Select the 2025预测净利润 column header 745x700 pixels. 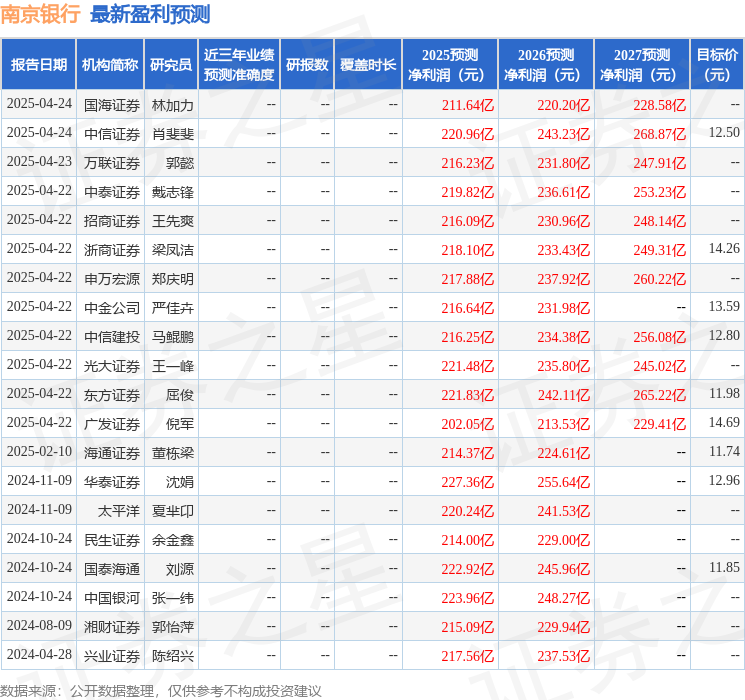tap(450, 64)
